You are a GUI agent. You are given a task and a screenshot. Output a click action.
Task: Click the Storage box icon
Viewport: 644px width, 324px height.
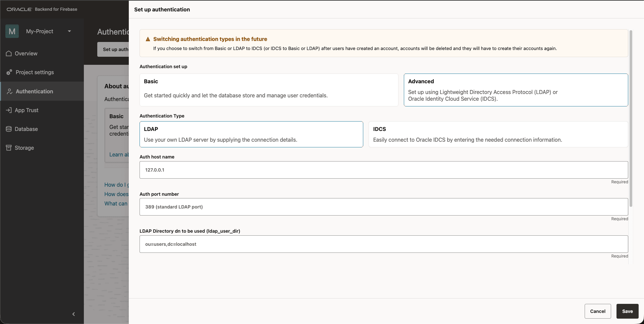(9, 148)
